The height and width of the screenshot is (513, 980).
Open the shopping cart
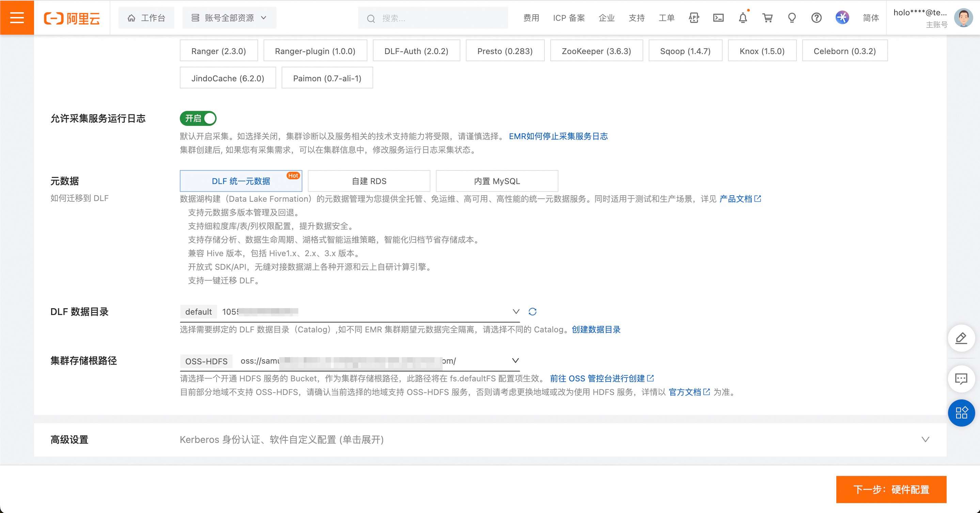click(x=767, y=18)
